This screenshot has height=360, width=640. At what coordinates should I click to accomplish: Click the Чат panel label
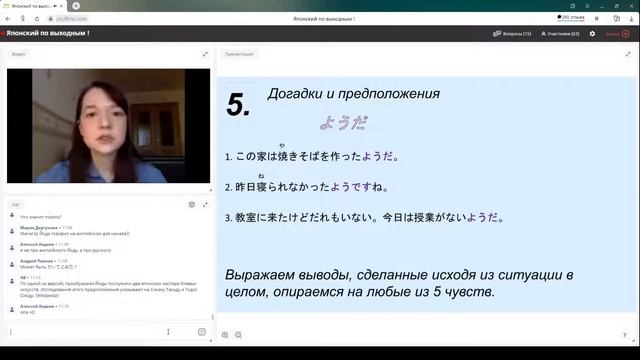16,204
